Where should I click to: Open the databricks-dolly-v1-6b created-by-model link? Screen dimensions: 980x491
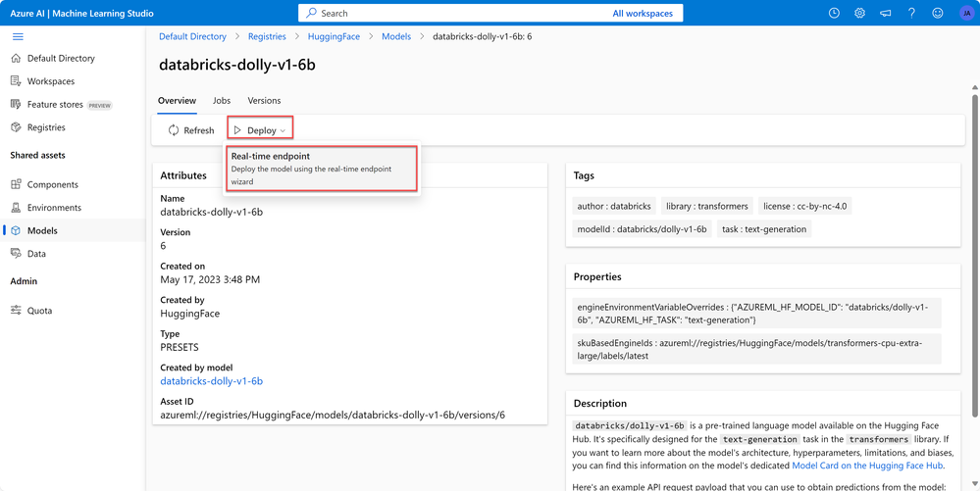coord(211,381)
